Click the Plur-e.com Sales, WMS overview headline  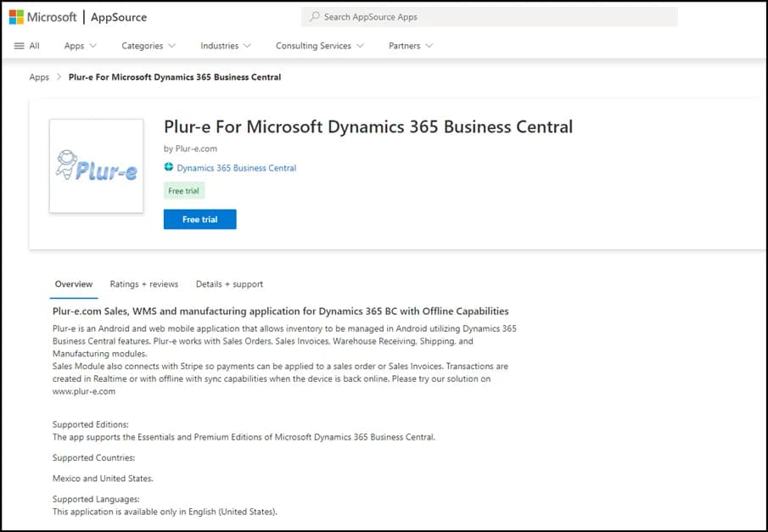coord(281,311)
